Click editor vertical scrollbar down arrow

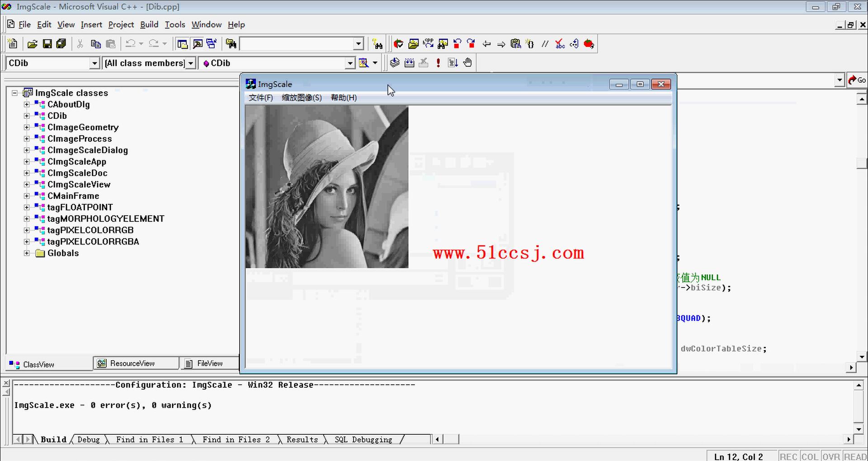[862, 357]
